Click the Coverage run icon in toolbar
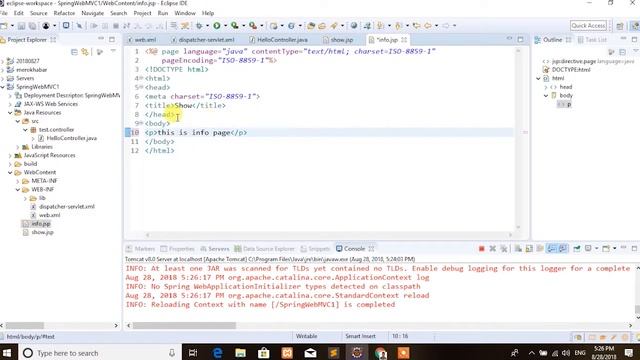Viewport: 640px width, 360px height. coord(235,26)
